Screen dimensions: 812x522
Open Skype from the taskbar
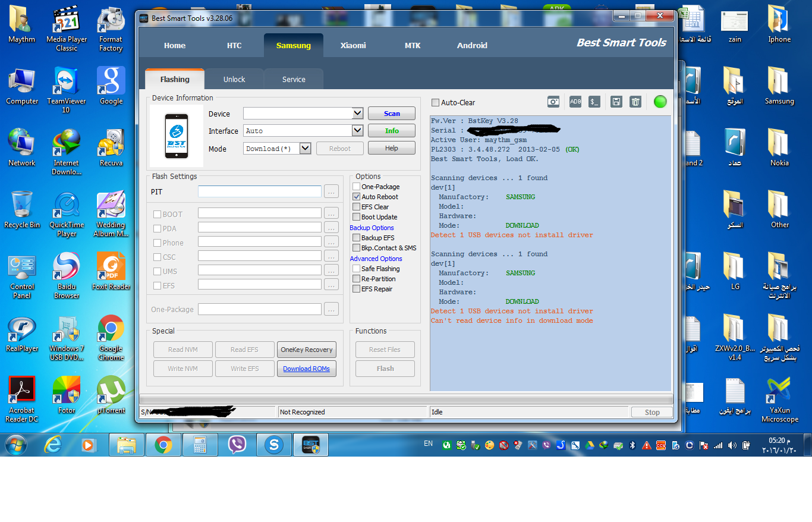274,445
